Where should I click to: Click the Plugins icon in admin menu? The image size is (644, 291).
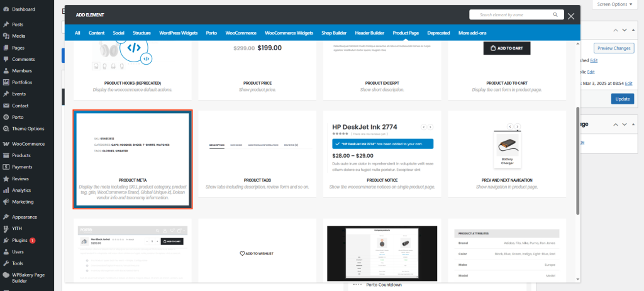6,240
